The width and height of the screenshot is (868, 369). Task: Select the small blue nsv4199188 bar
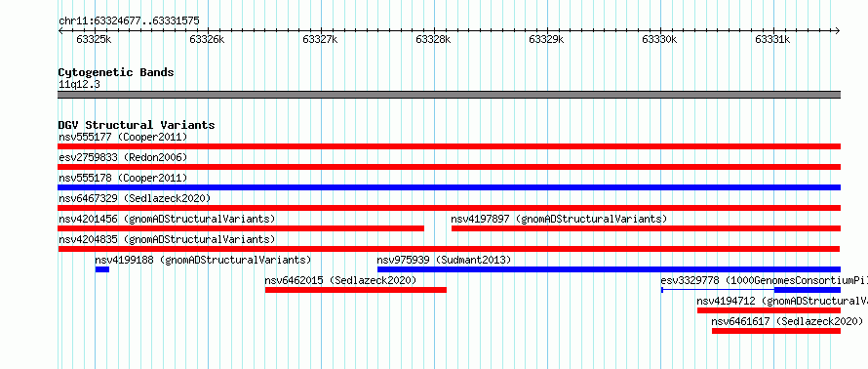[102, 269]
